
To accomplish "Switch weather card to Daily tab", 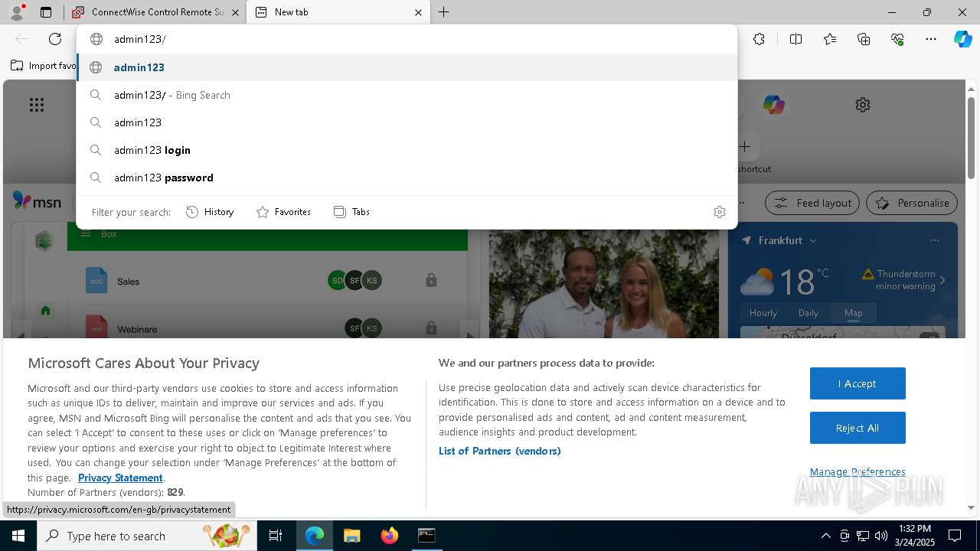I will pos(808,313).
